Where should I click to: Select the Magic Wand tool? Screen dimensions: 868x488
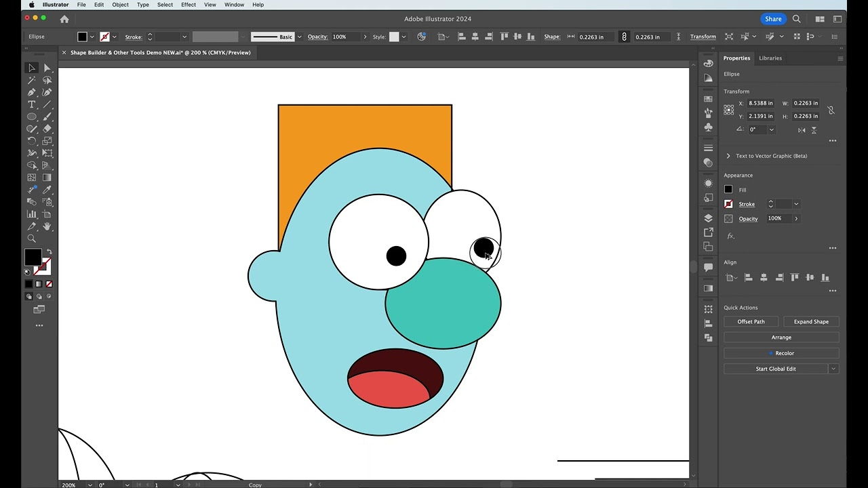coord(32,80)
